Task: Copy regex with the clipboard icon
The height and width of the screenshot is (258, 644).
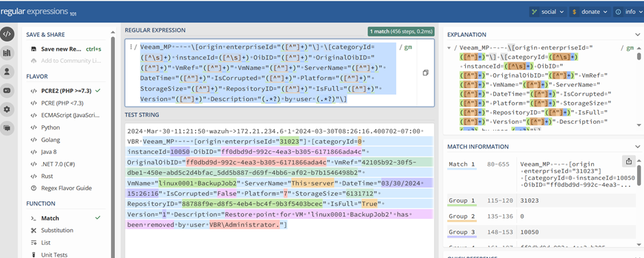Action: [425, 73]
